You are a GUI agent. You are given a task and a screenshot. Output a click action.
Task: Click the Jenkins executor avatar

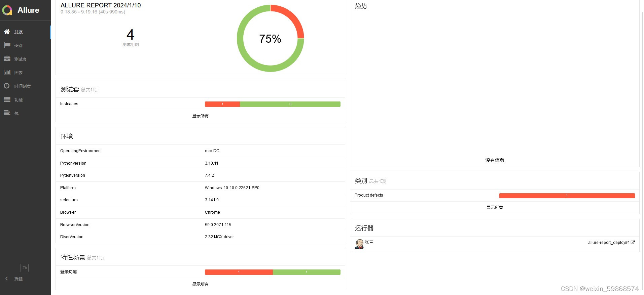coord(359,244)
